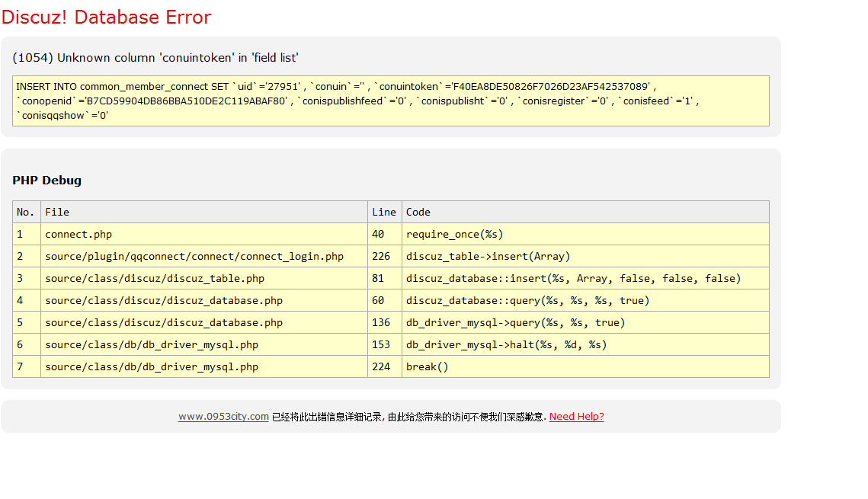Click the 'PHP Debug' heading
Image resolution: width=868 pixels, height=499 pixels.
[x=47, y=181]
